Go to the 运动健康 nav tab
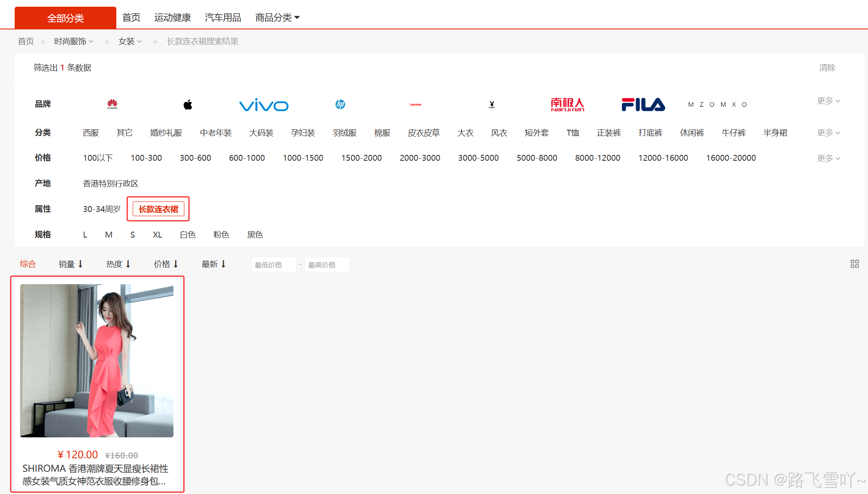This screenshot has height=494, width=868. [172, 18]
